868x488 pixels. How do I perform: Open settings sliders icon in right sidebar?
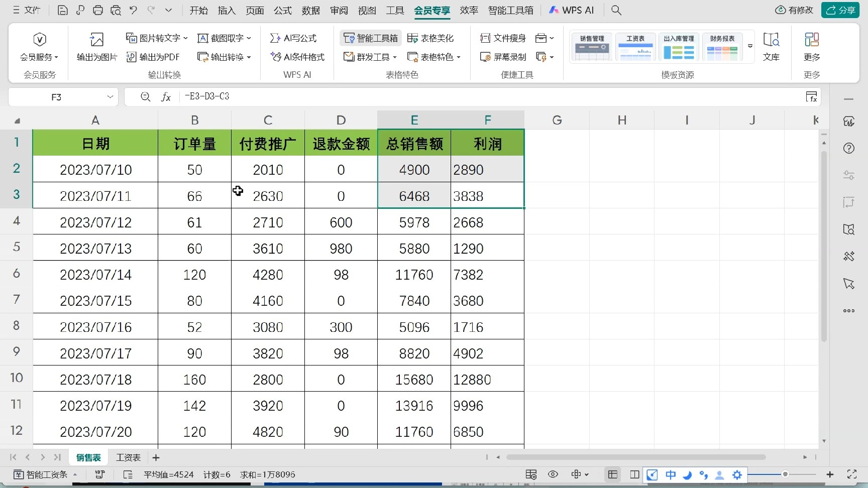pyautogui.click(x=849, y=175)
